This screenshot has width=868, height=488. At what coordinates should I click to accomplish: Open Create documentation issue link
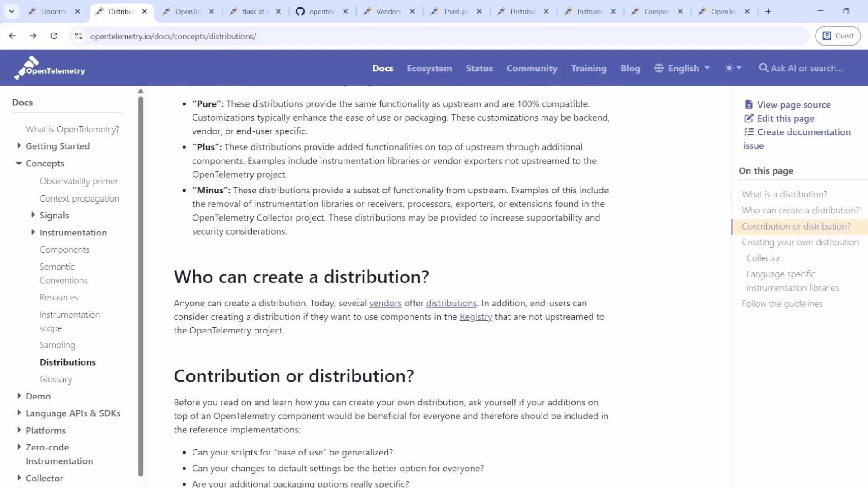coord(797,139)
